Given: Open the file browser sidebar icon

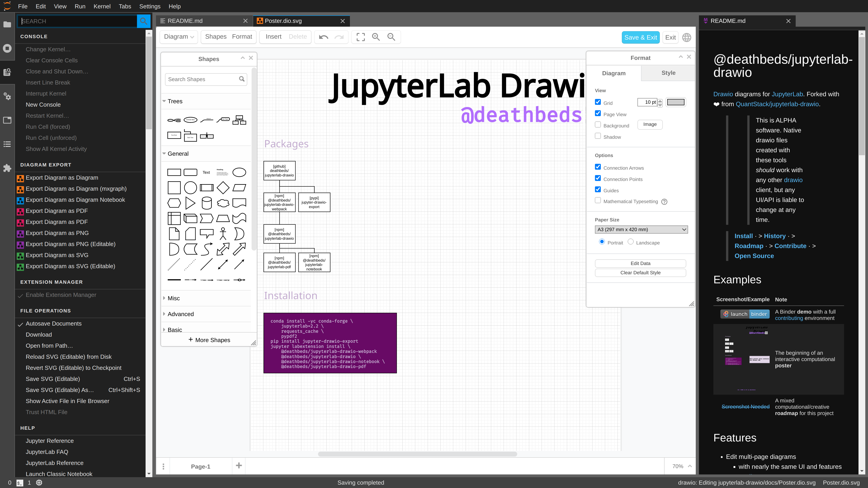Looking at the screenshot, I should pyautogui.click(x=7, y=24).
